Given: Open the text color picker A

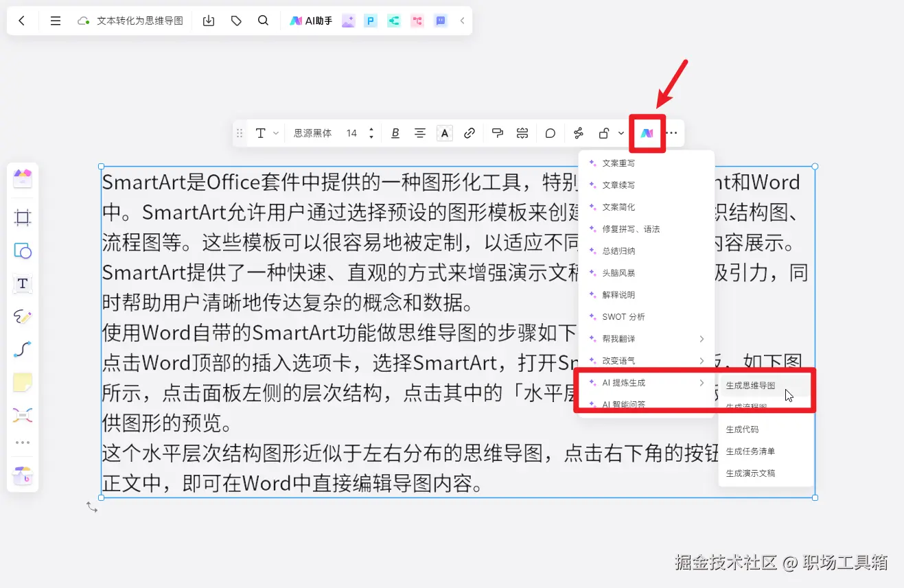Looking at the screenshot, I should click(445, 133).
